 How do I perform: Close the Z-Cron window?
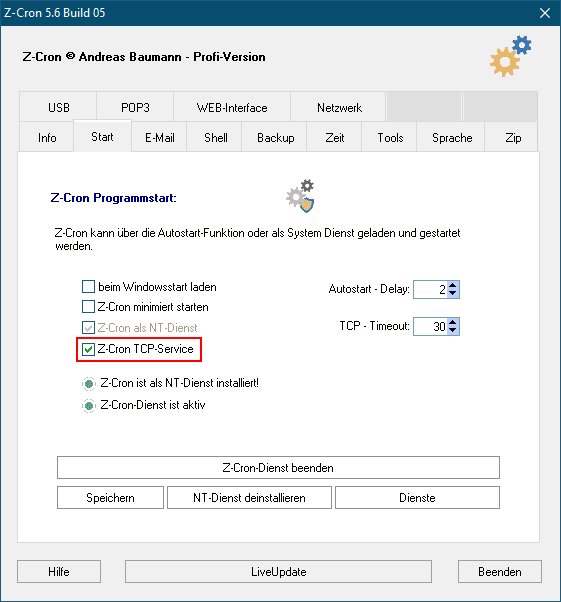coord(544,13)
